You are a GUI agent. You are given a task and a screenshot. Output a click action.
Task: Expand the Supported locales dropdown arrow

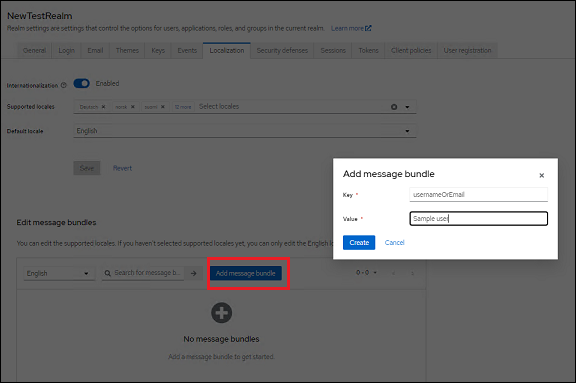(407, 107)
